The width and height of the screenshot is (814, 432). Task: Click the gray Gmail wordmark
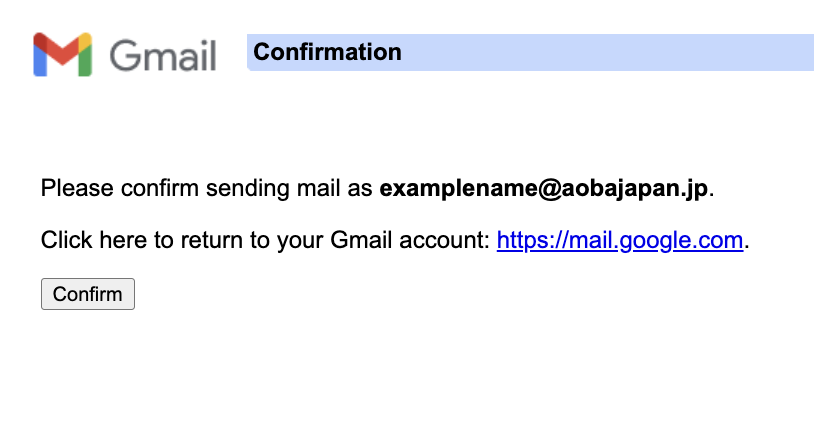point(163,55)
